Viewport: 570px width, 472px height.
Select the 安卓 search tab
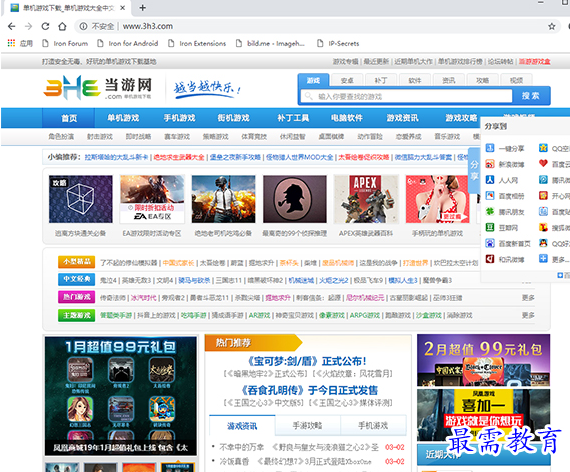tap(347, 80)
